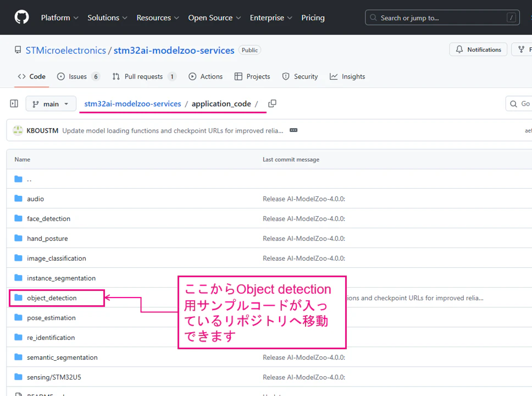
Task: Open the semantic_segmentation folder
Action: (x=63, y=358)
